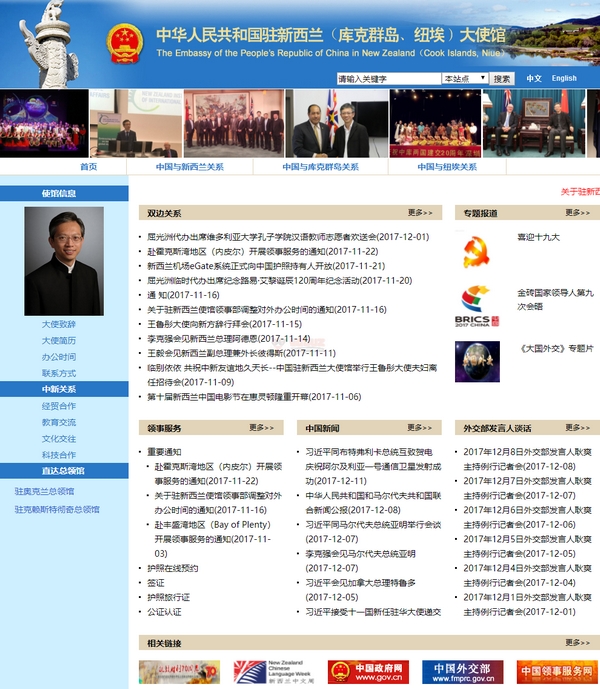Open 签证 consular link
The image size is (600, 689).
156,583
